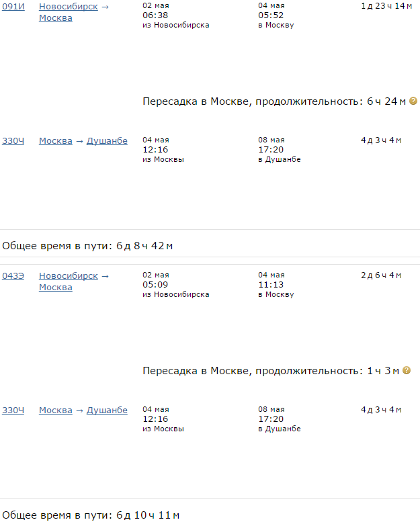Click Новосибирск link in the 043Э row
Viewport: 420px width, 522px height.
pyautogui.click(x=69, y=275)
